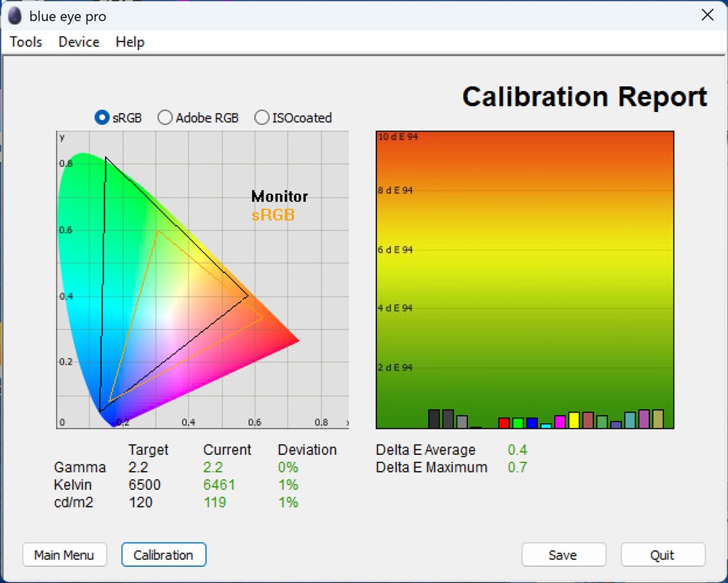Click the Delta E Average value 0.4
The height and width of the screenshot is (583, 728).
pos(517,450)
